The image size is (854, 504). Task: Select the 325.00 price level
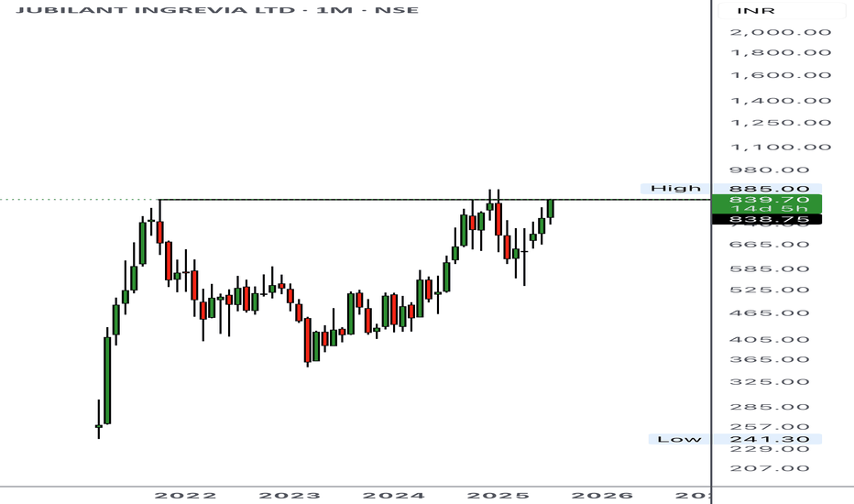coord(769,381)
